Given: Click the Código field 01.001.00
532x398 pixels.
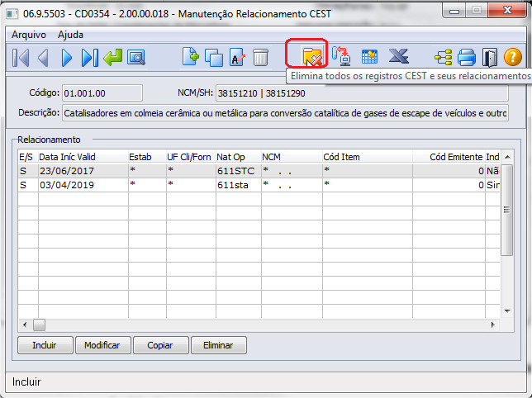Looking at the screenshot, I should coord(102,92).
